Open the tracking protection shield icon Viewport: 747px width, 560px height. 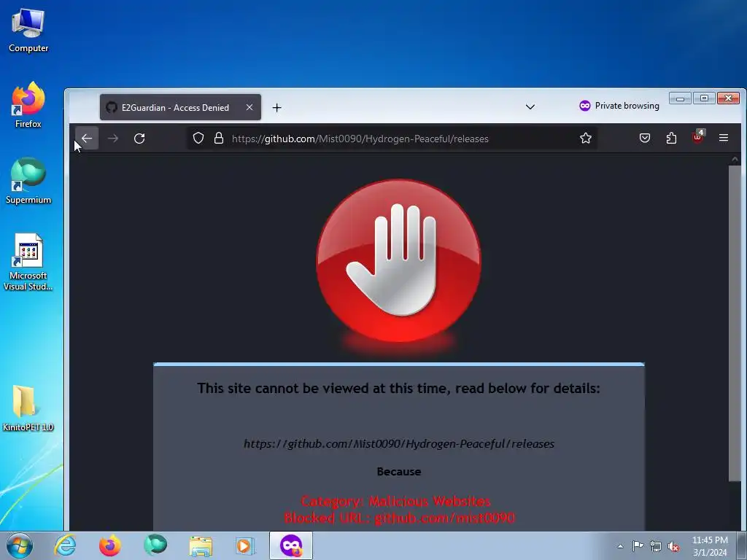pos(198,139)
